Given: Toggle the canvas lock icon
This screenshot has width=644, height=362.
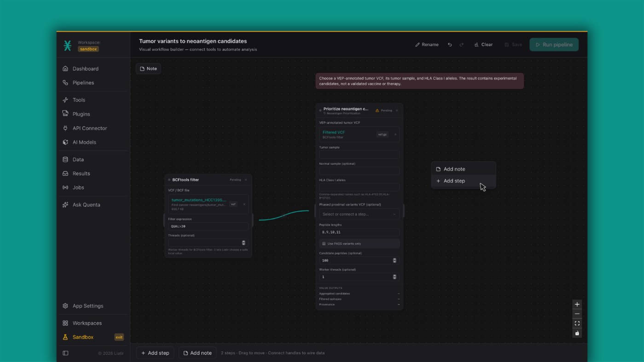Looking at the screenshot, I should [x=577, y=333].
